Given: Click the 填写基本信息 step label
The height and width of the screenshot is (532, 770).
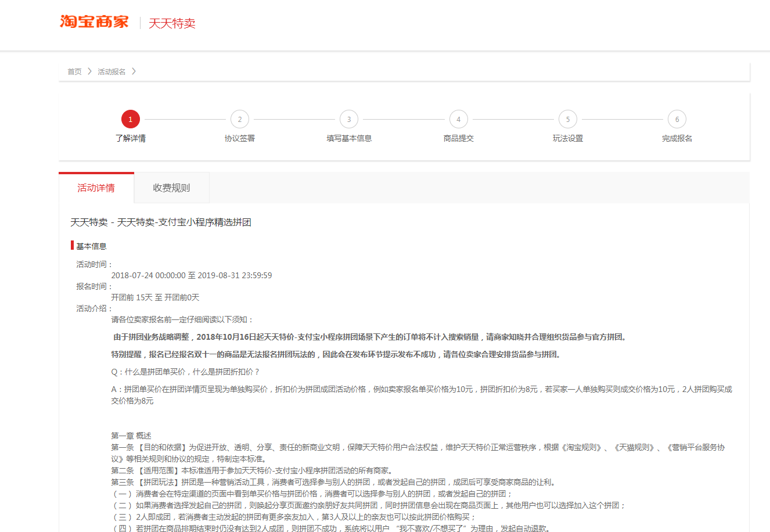Looking at the screenshot, I should [349, 138].
